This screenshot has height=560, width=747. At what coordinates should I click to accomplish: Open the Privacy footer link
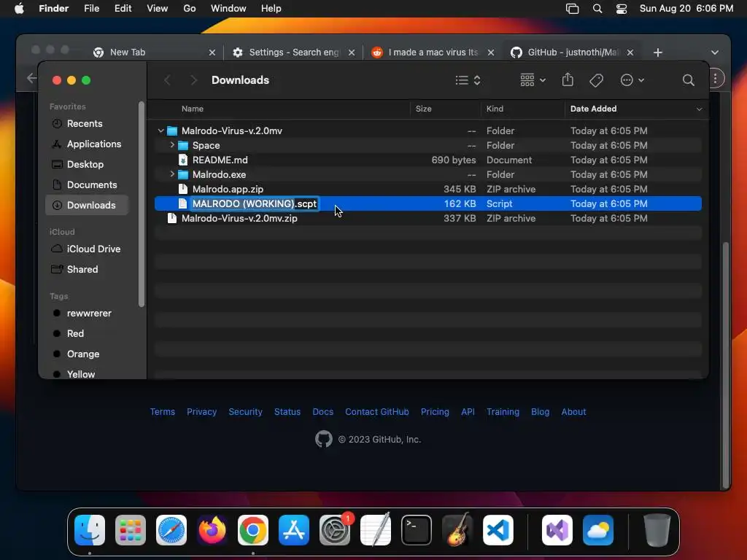click(x=201, y=411)
